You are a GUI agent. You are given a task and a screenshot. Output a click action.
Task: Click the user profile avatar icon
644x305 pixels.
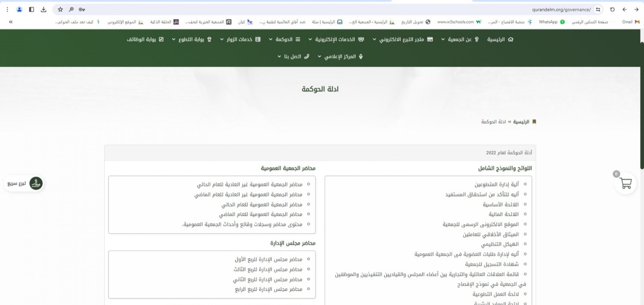pyautogui.click(x=19, y=9)
